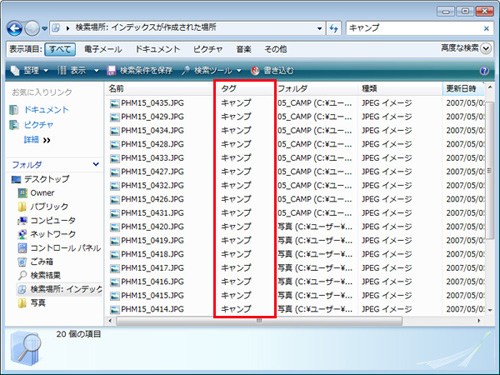Click the image icon of PHM15_0414.JPG

coord(115,310)
